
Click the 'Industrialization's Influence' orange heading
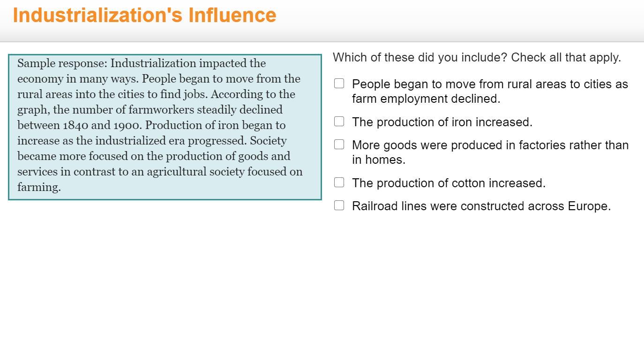tap(144, 15)
